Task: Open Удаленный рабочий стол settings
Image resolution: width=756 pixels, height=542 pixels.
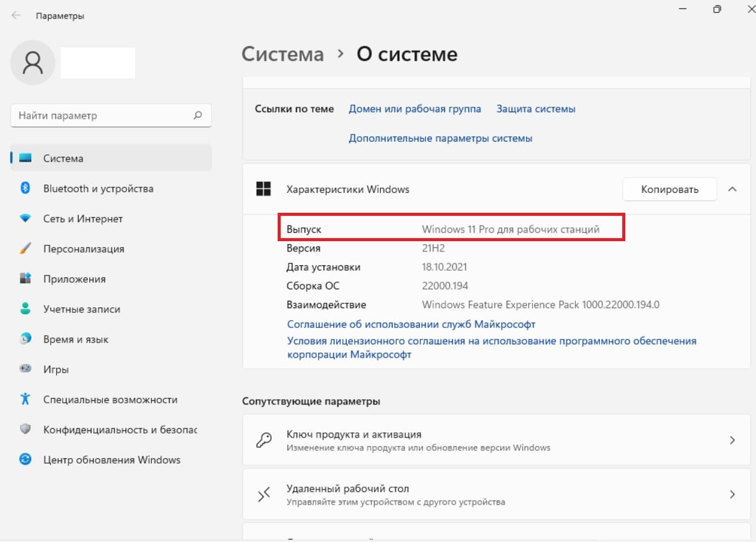Action: pos(495,494)
